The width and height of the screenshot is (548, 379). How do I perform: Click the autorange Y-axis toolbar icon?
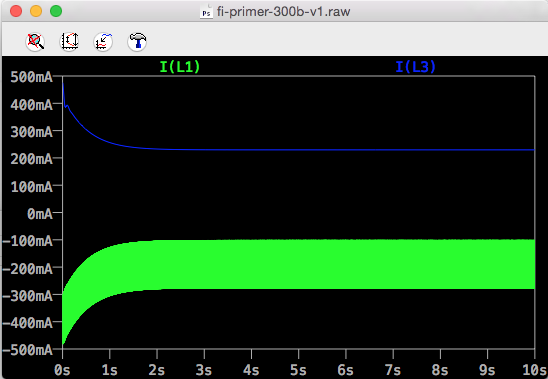[70, 42]
